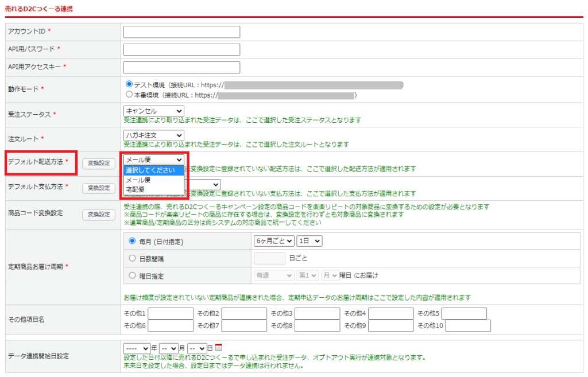The height and width of the screenshot is (377, 588).
Task: Open calendar icon for data link start date
Action: tap(218, 348)
